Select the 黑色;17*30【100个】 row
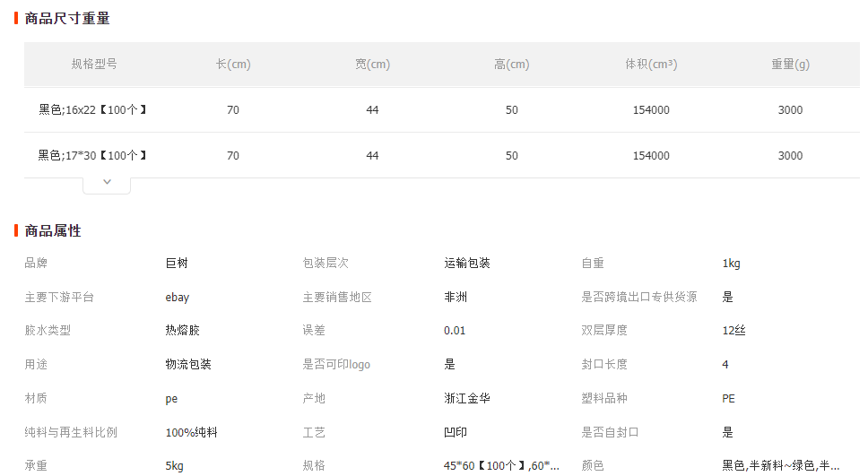This screenshot has width=868, height=476. point(92,156)
